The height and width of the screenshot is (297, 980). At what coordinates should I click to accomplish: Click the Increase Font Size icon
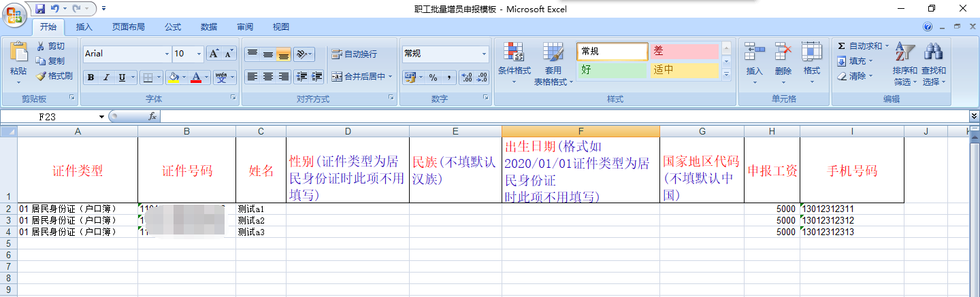(213, 54)
